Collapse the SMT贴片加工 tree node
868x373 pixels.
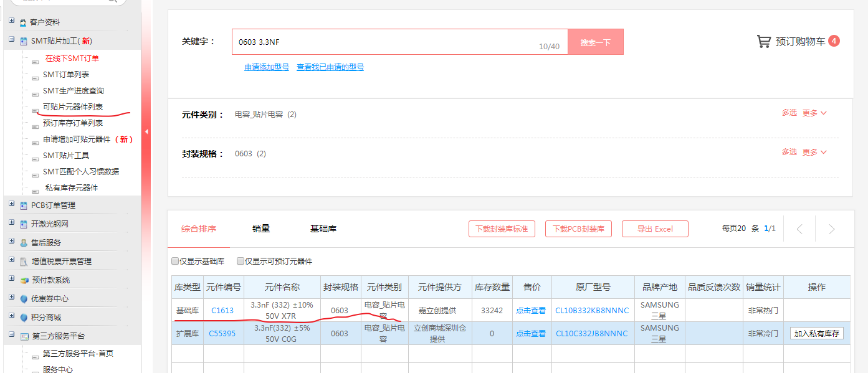[12, 40]
